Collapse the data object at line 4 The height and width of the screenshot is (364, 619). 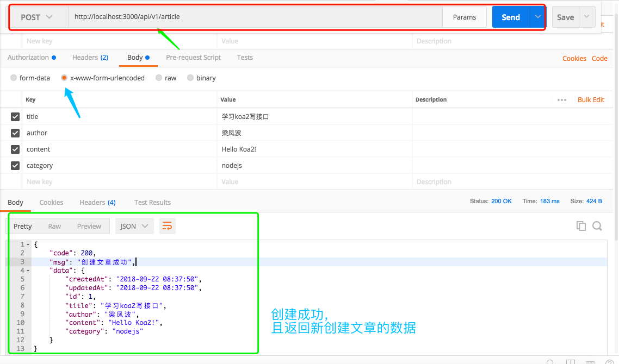click(x=28, y=271)
